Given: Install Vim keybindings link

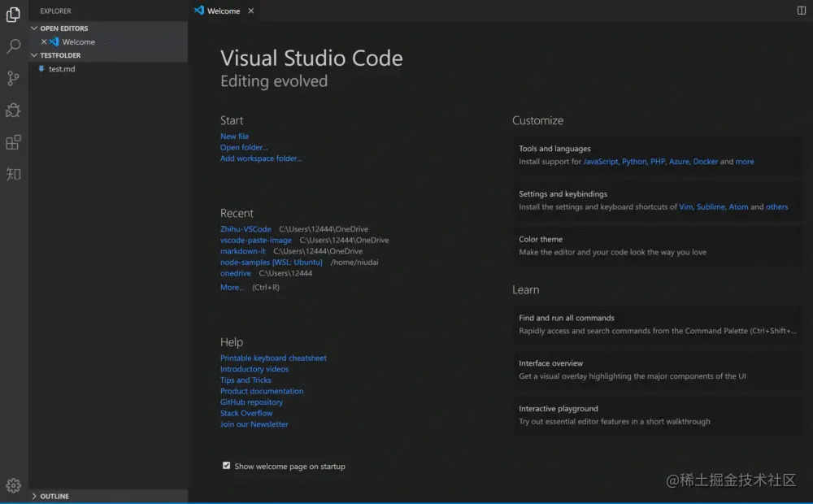Looking at the screenshot, I should pyautogui.click(x=685, y=207).
